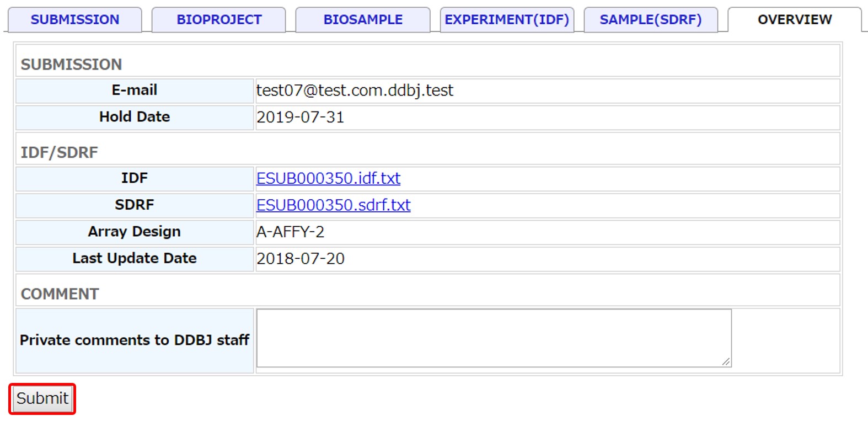
Task: Click the Array Design value A-AFFY-2
Action: [x=291, y=232]
